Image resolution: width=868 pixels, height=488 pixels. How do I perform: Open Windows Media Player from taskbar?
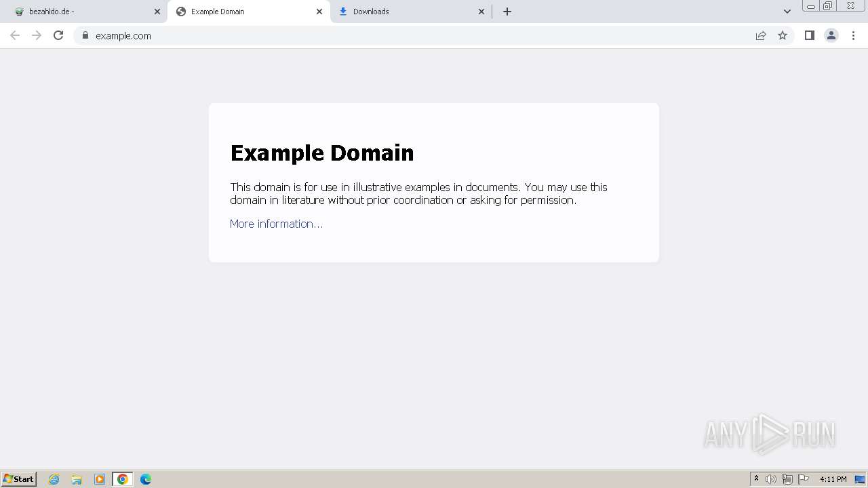pos(100,479)
